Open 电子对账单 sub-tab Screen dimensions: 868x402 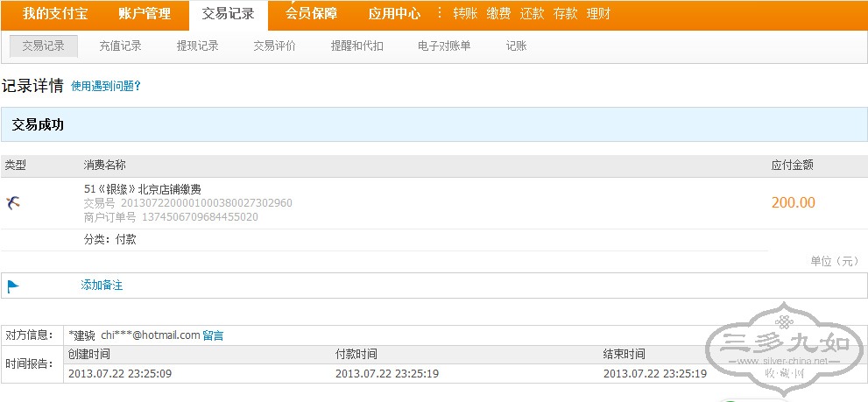444,46
